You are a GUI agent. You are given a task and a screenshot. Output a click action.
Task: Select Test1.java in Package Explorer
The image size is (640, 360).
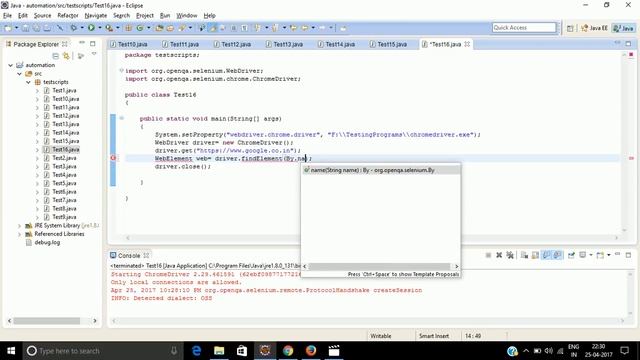pos(64,91)
